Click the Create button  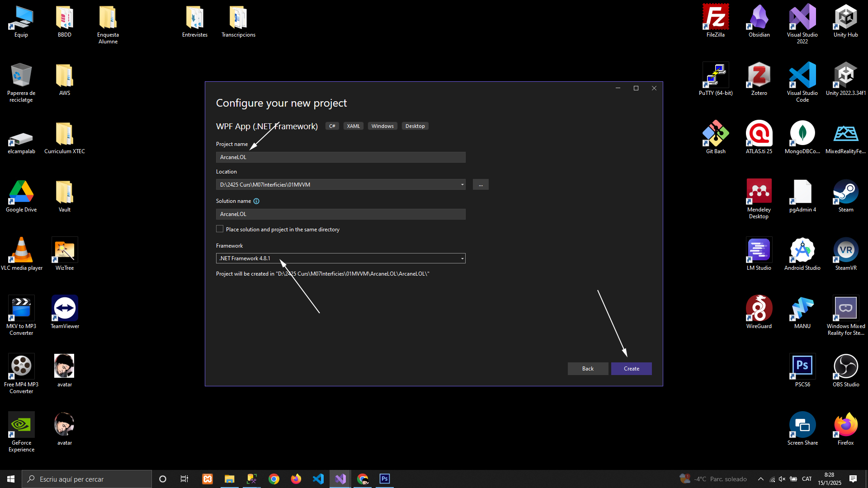631,369
